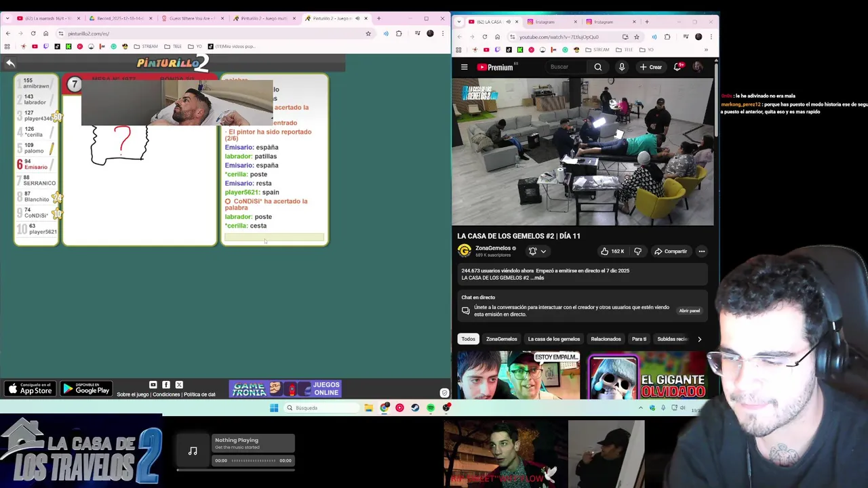Reload the Pinturillo browser page
This screenshot has width=868, height=488.
click(33, 33)
